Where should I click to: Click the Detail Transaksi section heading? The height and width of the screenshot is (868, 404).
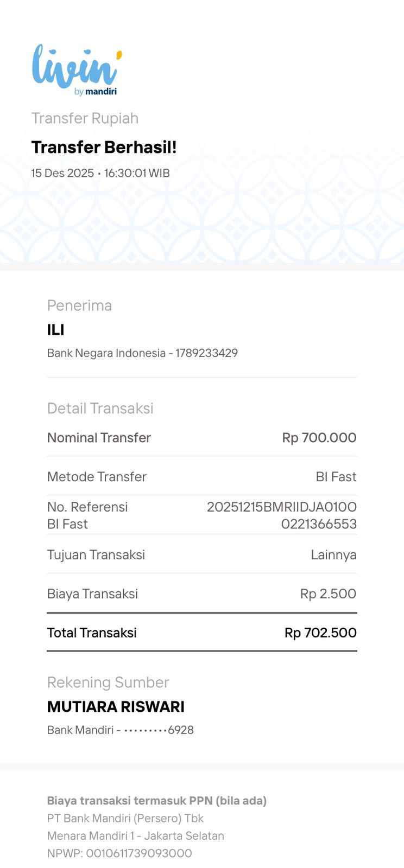pyautogui.click(x=100, y=408)
